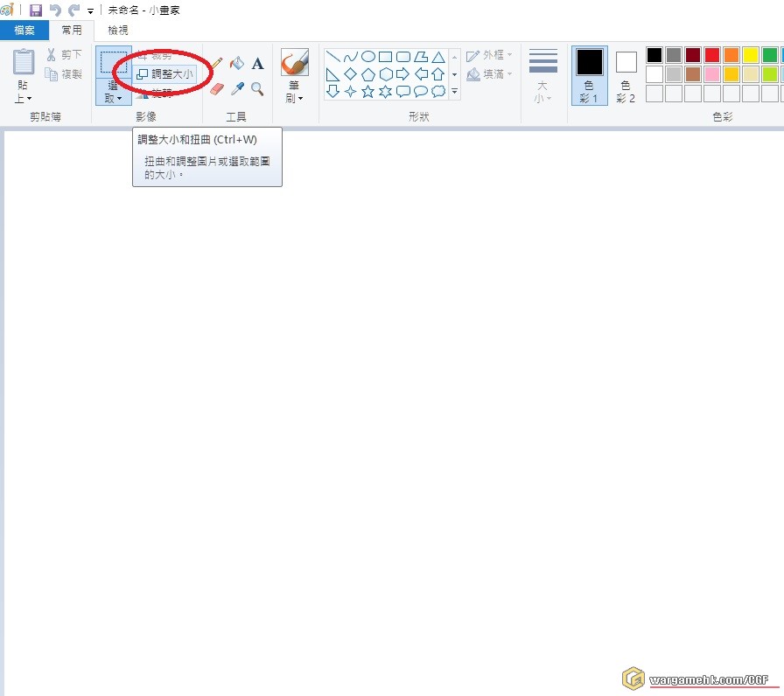Screen dimensions: 784x696
Task: Click the rectangular selection tool icon
Action: pos(113,62)
